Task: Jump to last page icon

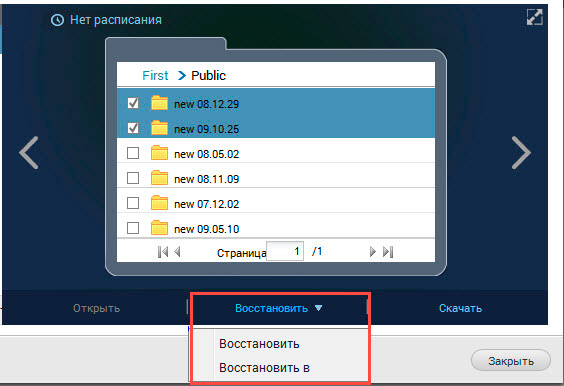Action: click(388, 252)
